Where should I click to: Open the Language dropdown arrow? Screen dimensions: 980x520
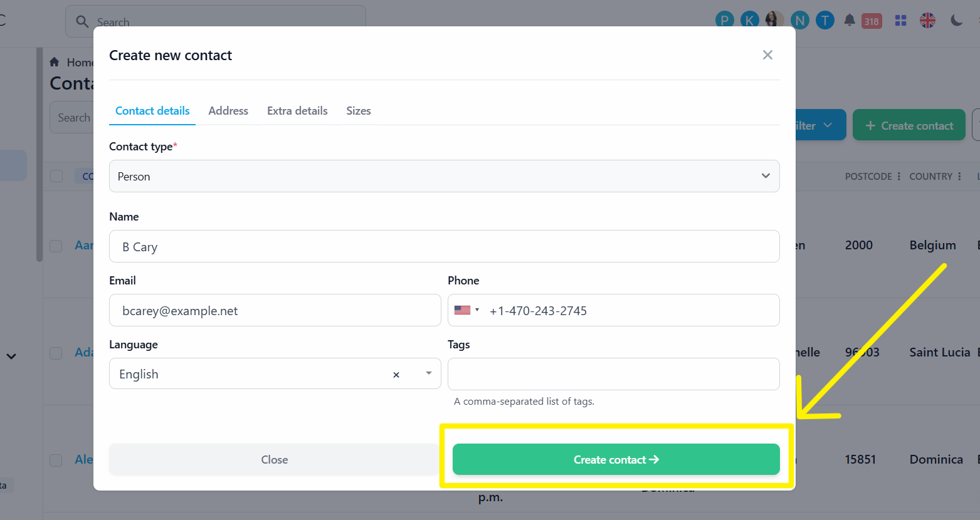429,373
